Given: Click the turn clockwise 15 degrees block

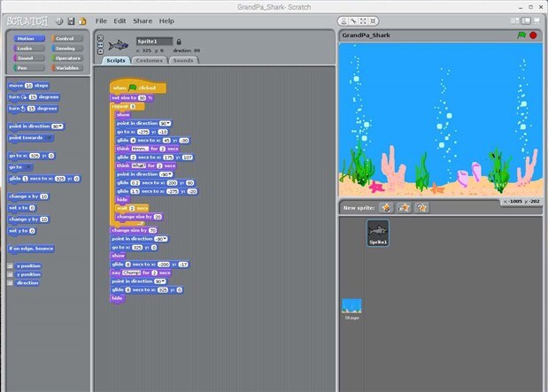Looking at the screenshot, I should coord(34,97).
